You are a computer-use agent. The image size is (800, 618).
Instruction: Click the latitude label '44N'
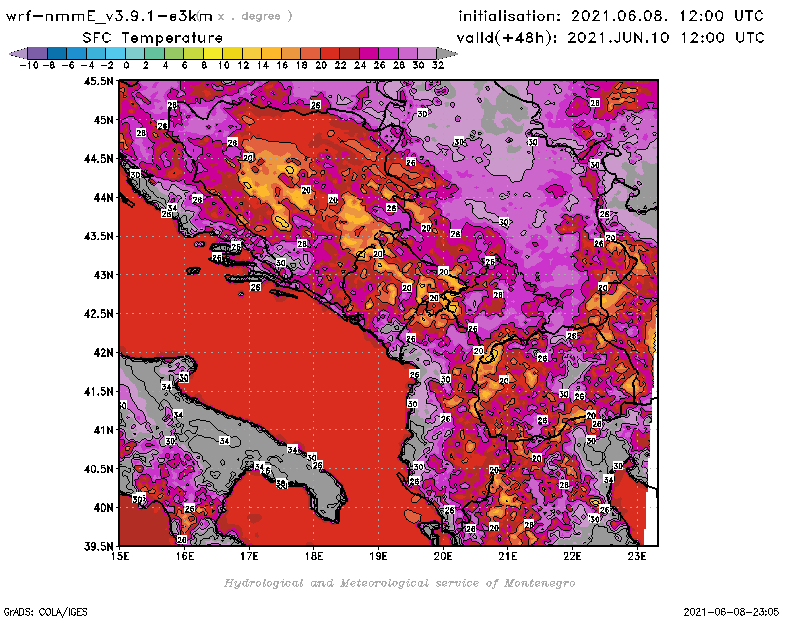click(x=103, y=197)
